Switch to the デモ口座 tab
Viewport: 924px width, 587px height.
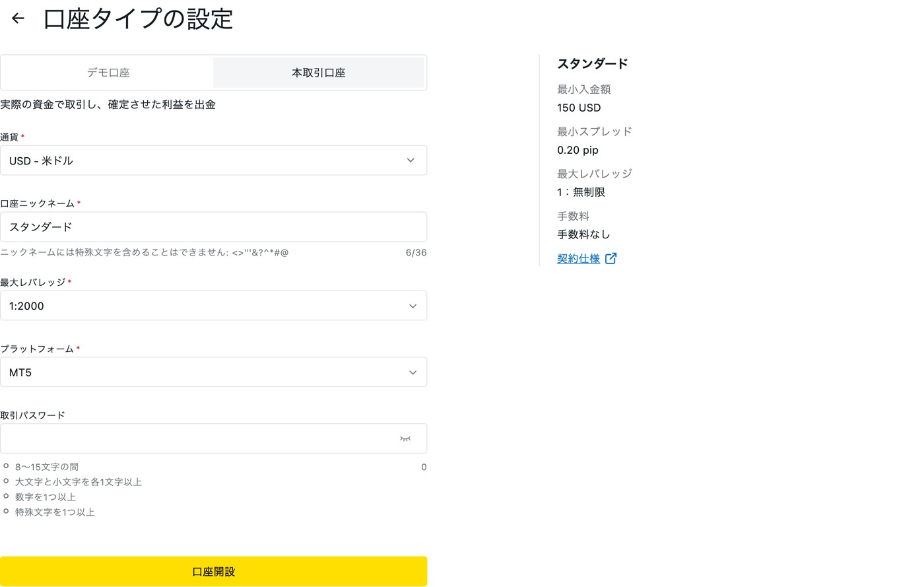coord(108,73)
